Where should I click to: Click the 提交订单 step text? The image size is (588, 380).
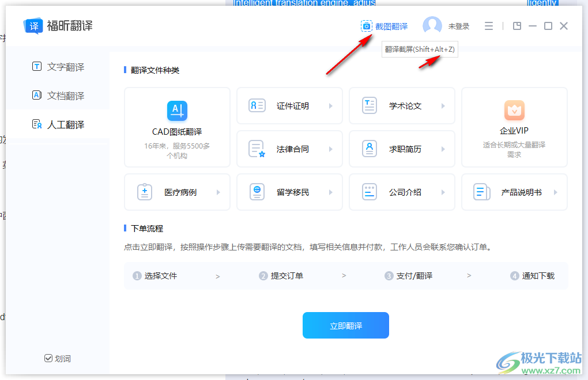287,276
